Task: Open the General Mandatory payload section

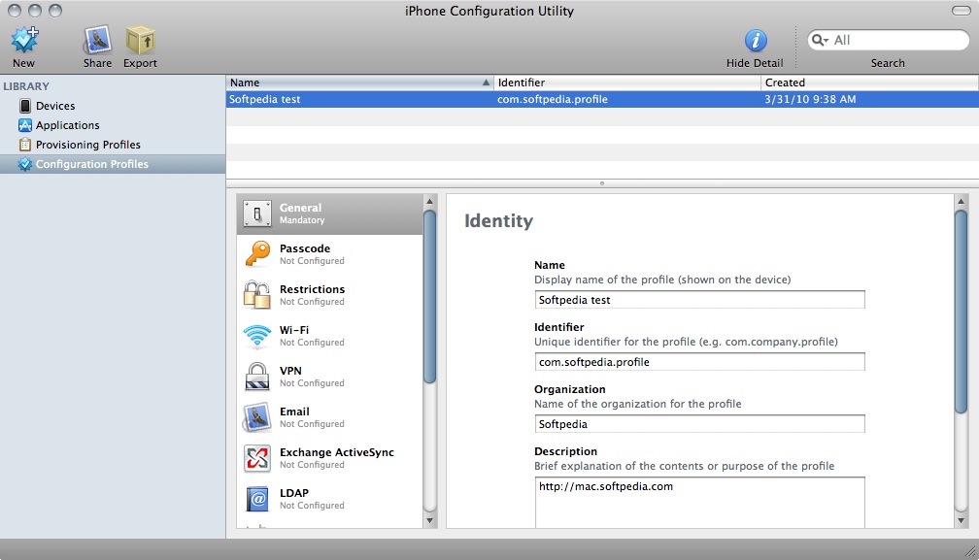Action: point(329,214)
